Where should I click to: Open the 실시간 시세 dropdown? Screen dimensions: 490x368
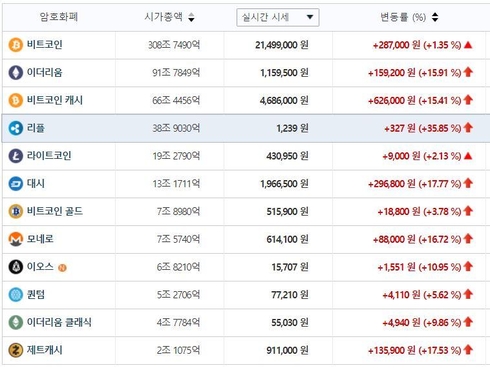(x=278, y=17)
